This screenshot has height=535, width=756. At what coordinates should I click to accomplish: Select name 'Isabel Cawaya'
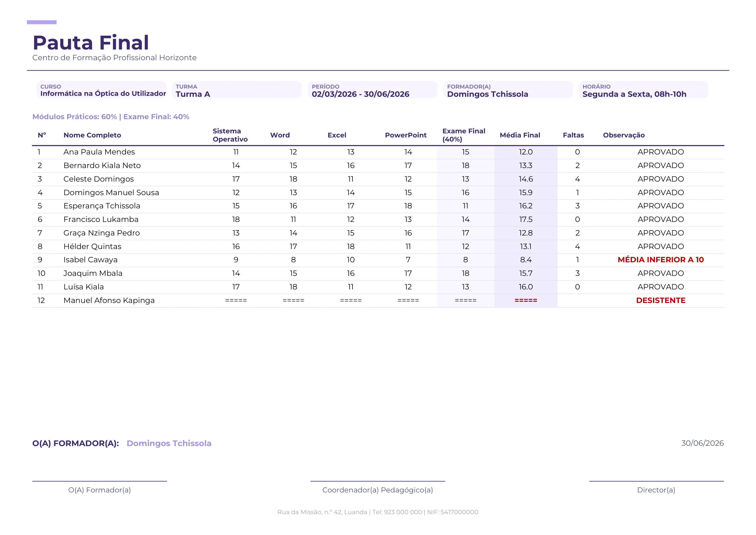(x=90, y=260)
